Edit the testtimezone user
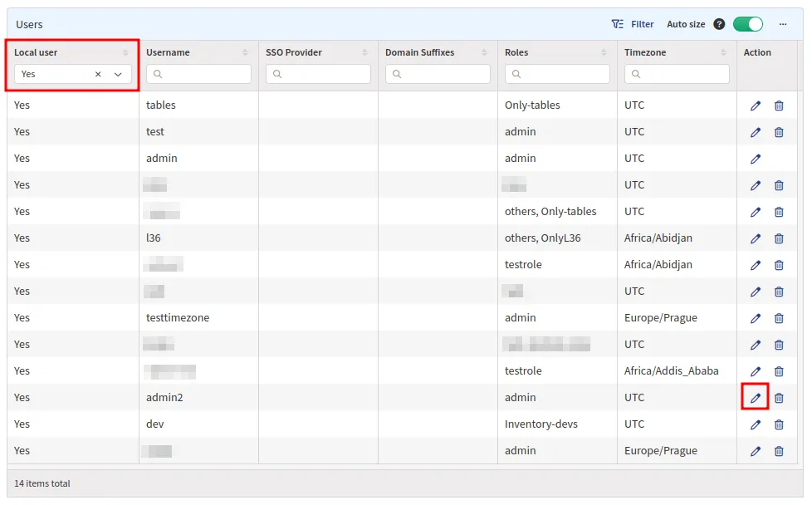This screenshot has height=505, width=812. point(755,318)
